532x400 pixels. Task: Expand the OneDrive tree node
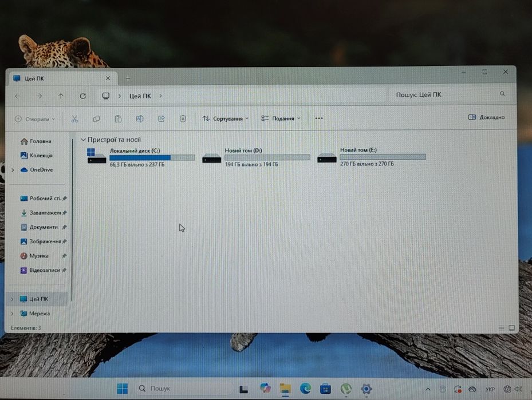click(x=13, y=170)
